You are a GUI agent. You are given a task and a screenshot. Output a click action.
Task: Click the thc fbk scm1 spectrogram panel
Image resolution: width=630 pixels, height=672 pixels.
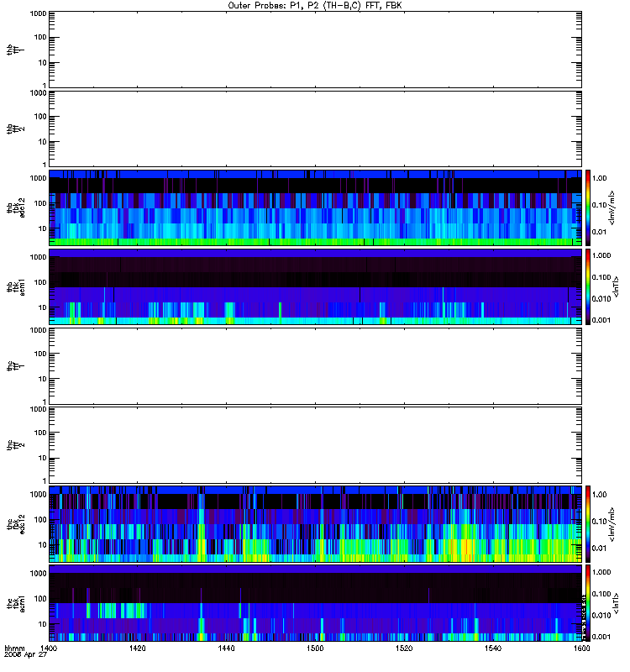[x=315, y=603]
